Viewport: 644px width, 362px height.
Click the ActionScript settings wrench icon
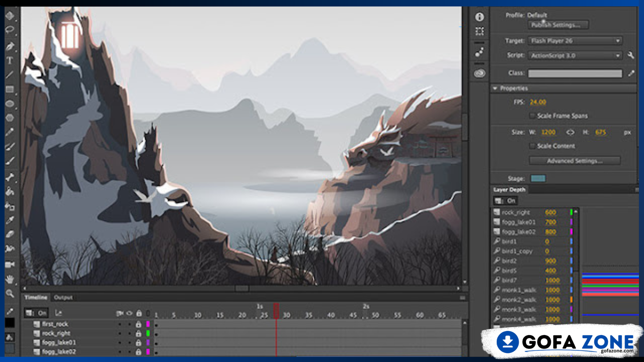(631, 55)
